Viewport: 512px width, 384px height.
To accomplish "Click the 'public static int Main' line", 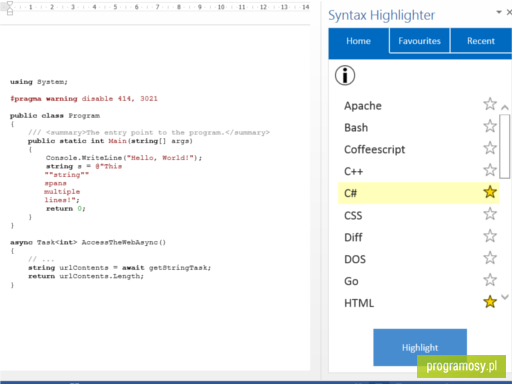I will pyautogui.click(x=110, y=141).
